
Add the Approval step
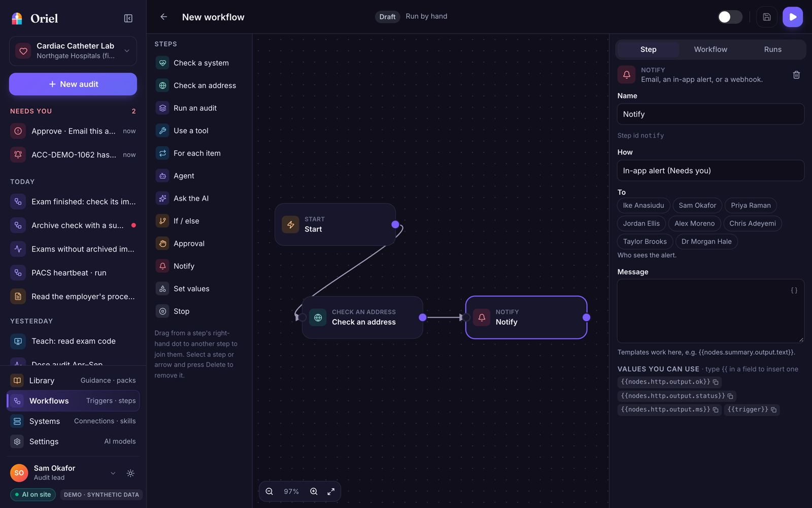198,243
